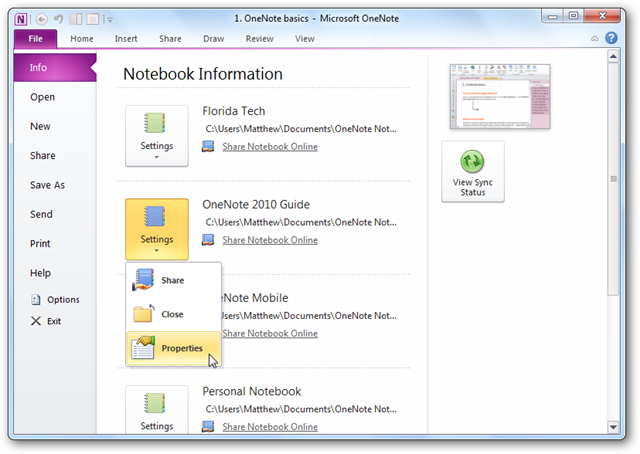Collapse Settings dropdown for OneNote 2010 Guide
This screenshot has height=454, width=640.
[157, 229]
